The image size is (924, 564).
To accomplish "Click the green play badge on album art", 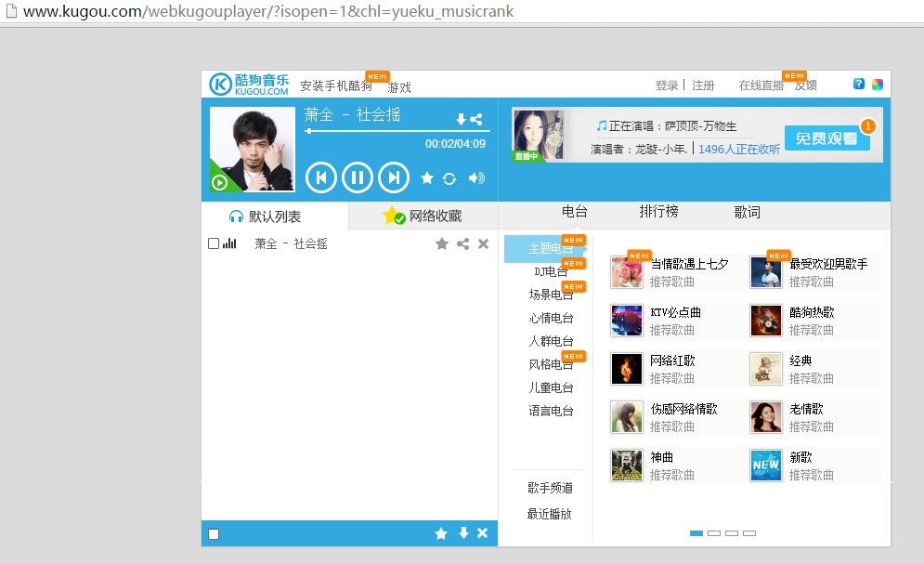I will pyautogui.click(x=220, y=183).
